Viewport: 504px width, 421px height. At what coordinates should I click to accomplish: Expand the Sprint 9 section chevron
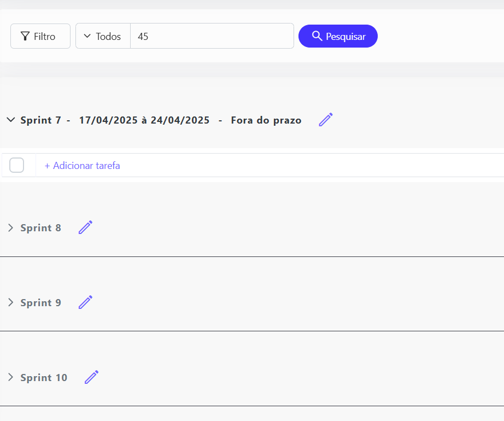tap(10, 303)
